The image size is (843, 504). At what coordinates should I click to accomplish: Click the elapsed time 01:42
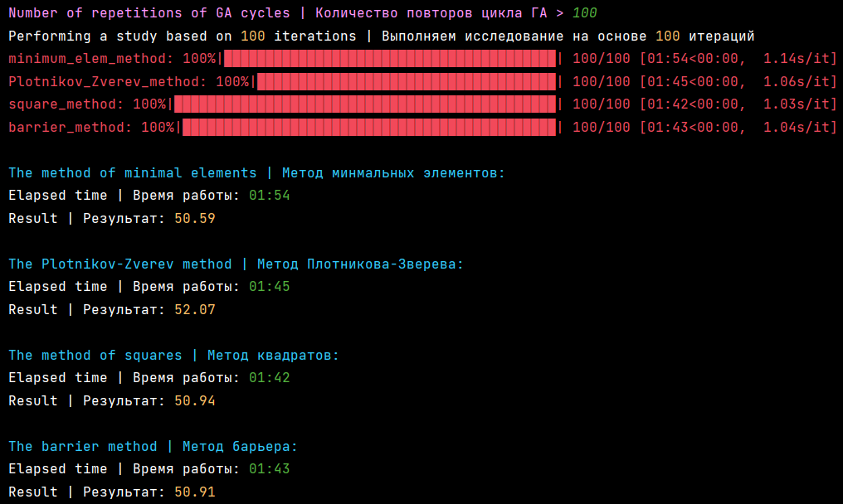click(269, 377)
